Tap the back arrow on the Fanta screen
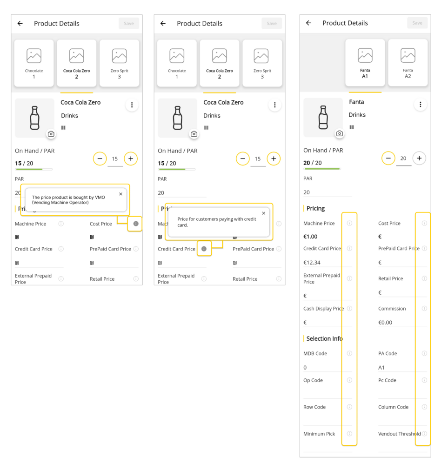The height and width of the screenshot is (476, 448). 308,23
